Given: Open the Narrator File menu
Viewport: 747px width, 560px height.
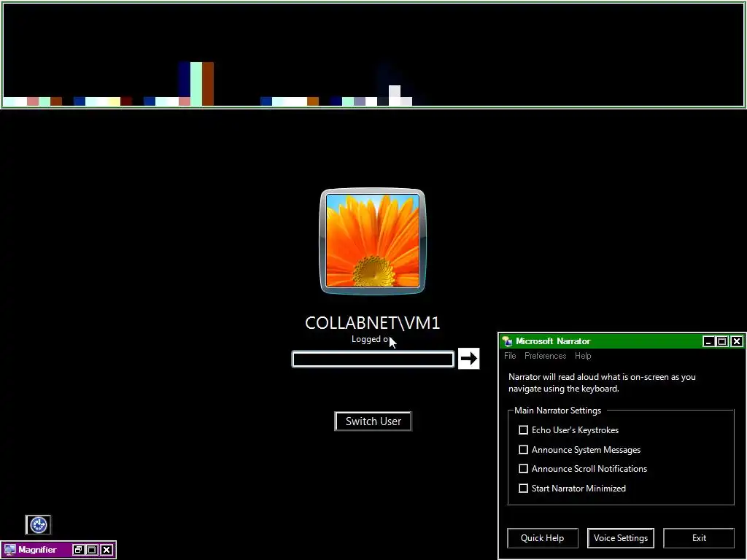Looking at the screenshot, I should pos(510,356).
